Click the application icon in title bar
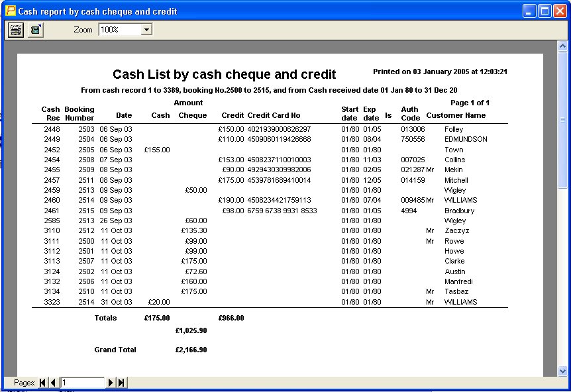This screenshot has height=392, width=571. [x=10, y=11]
